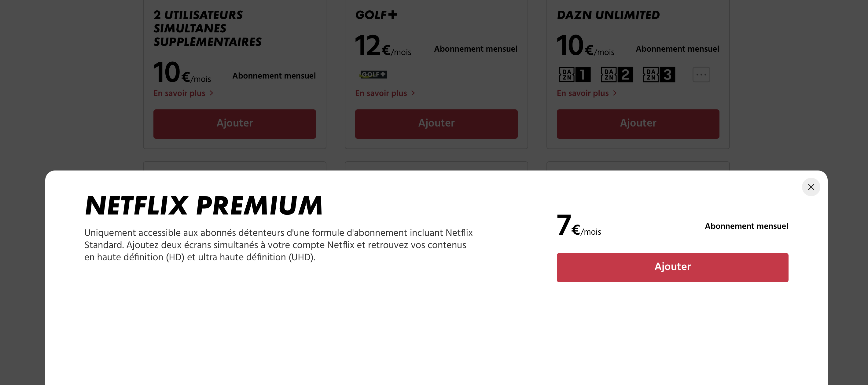
Task: Click the GOLF+ card title
Action: click(376, 15)
